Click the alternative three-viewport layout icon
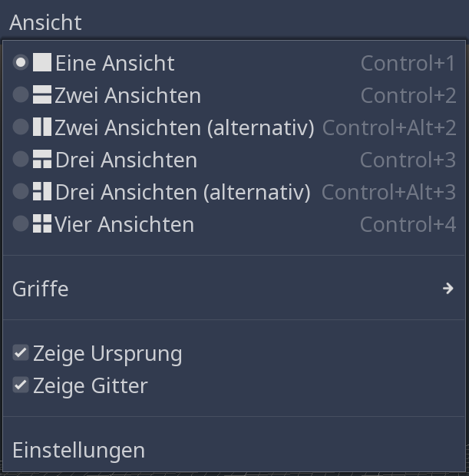The image size is (469, 476). (x=42, y=191)
